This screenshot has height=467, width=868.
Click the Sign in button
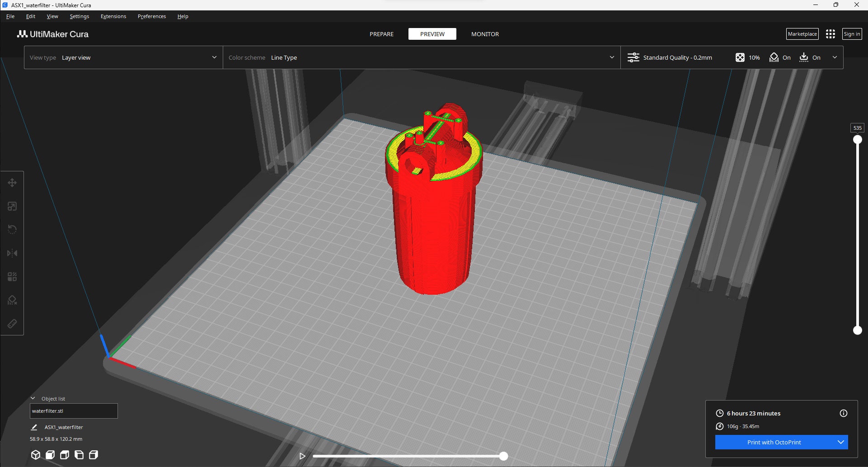pyautogui.click(x=852, y=34)
